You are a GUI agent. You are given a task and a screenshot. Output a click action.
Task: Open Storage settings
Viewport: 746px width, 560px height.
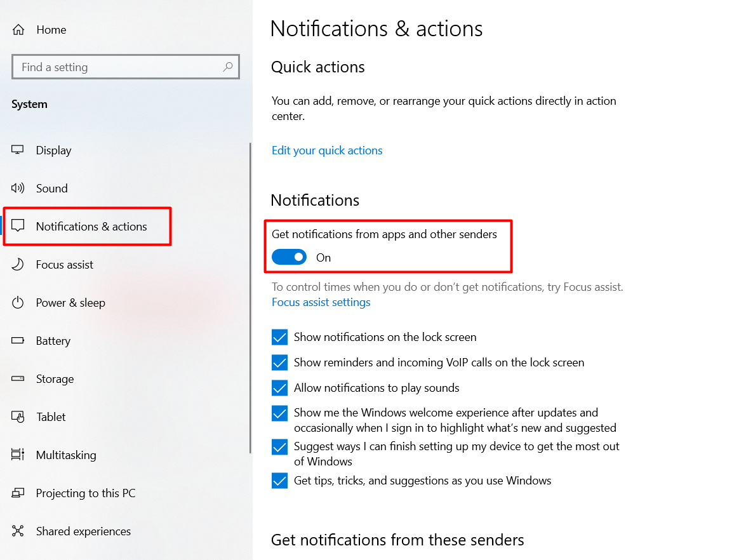click(x=55, y=378)
